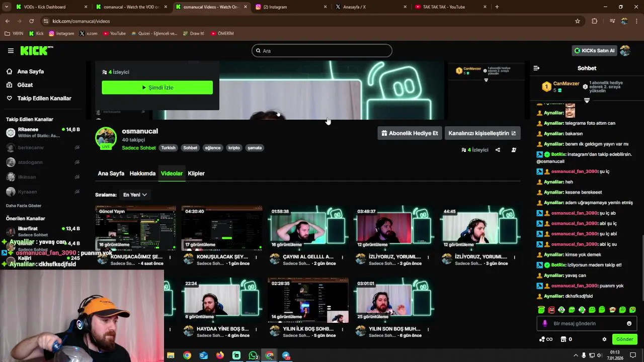Open ilkerfirat recommended channel
The height and width of the screenshot is (362, 644).
(43, 232)
